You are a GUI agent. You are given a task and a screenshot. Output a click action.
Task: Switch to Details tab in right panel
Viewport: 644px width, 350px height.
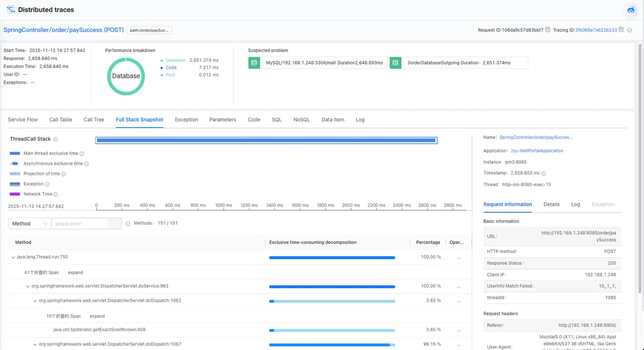[551, 204]
